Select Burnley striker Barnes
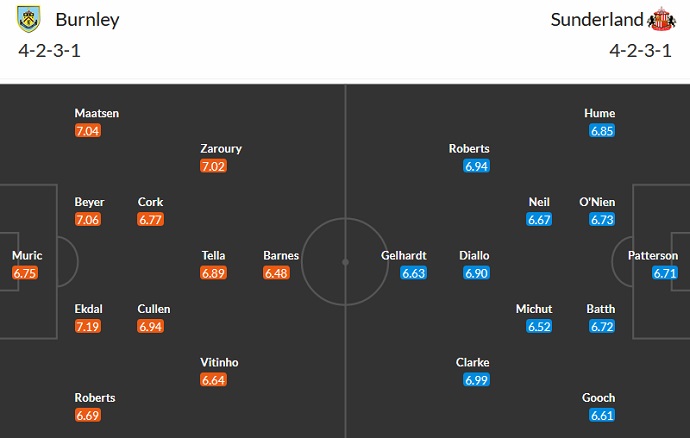Viewport: 690px width, 438px height. point(281,256)
